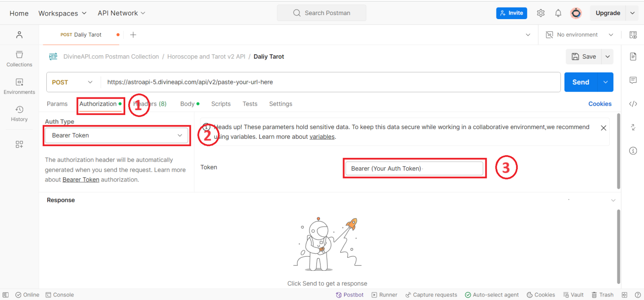Go to Home in top navigation
The image size is (644, 300).
point(19,13)
